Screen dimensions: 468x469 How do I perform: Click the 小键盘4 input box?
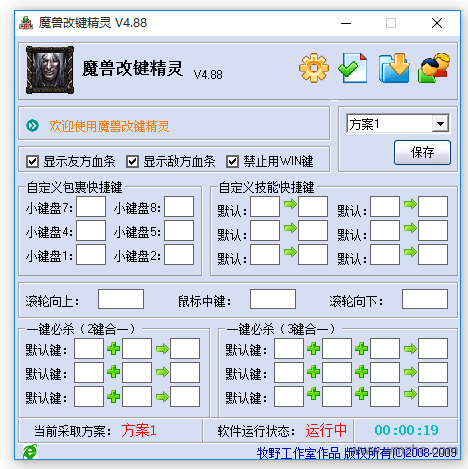click(91, 230)
